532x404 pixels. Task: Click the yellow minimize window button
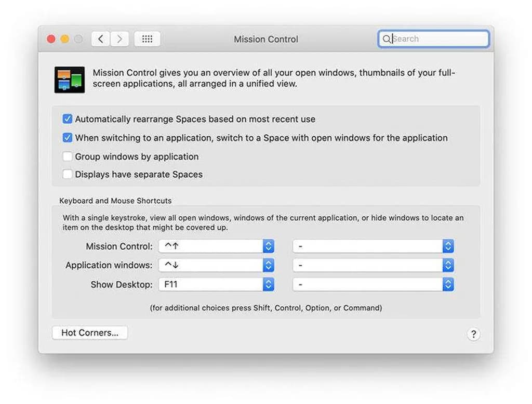tap(65, 39)
